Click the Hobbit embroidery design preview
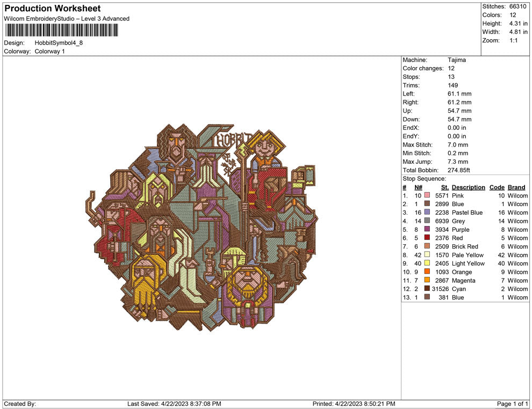 click(x=201, y=227)
